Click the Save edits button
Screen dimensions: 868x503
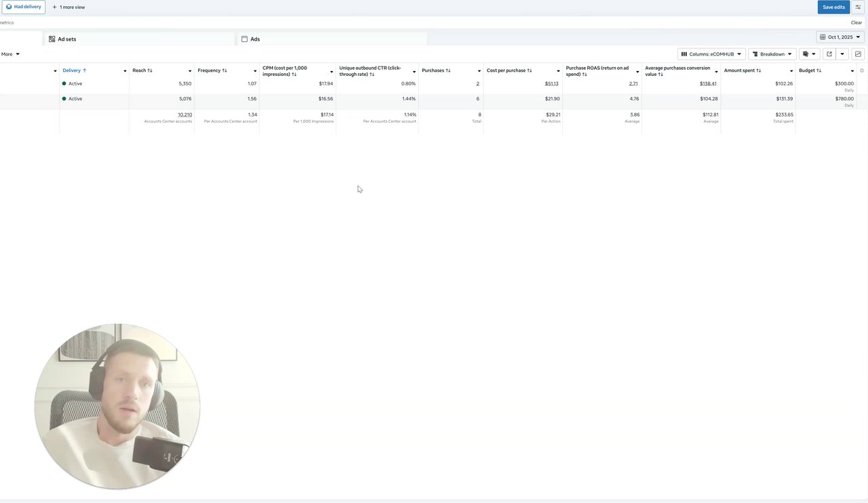tap(833, 7)
